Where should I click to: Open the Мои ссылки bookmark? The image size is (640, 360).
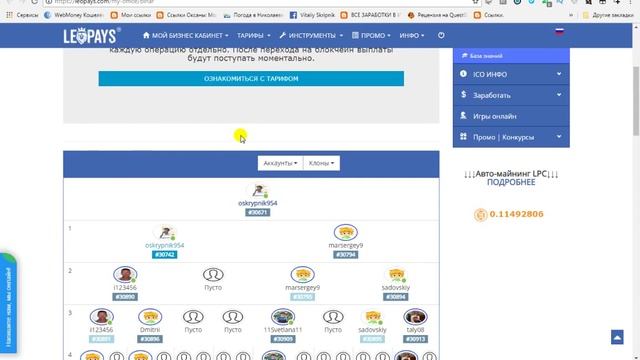[131, 15]
